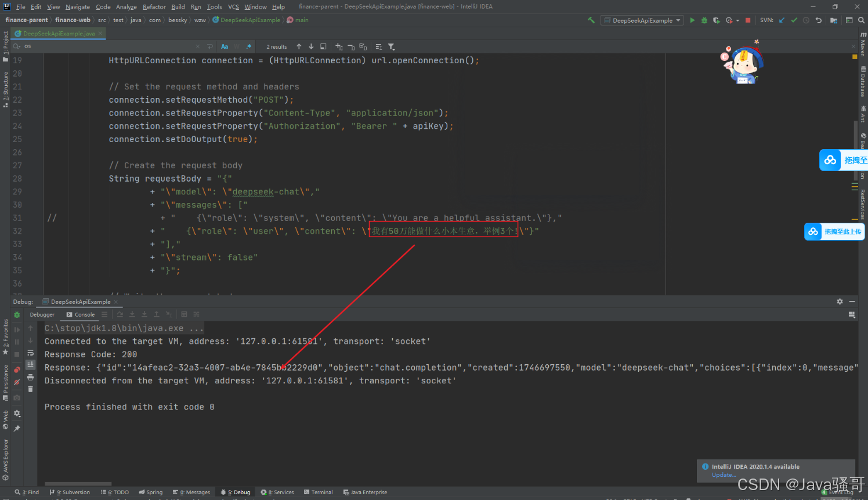Image resolution: width=868 pixels, height=500 pixels.
Task: Click the console horizontal scrollbar
Action: pos(78,483)
